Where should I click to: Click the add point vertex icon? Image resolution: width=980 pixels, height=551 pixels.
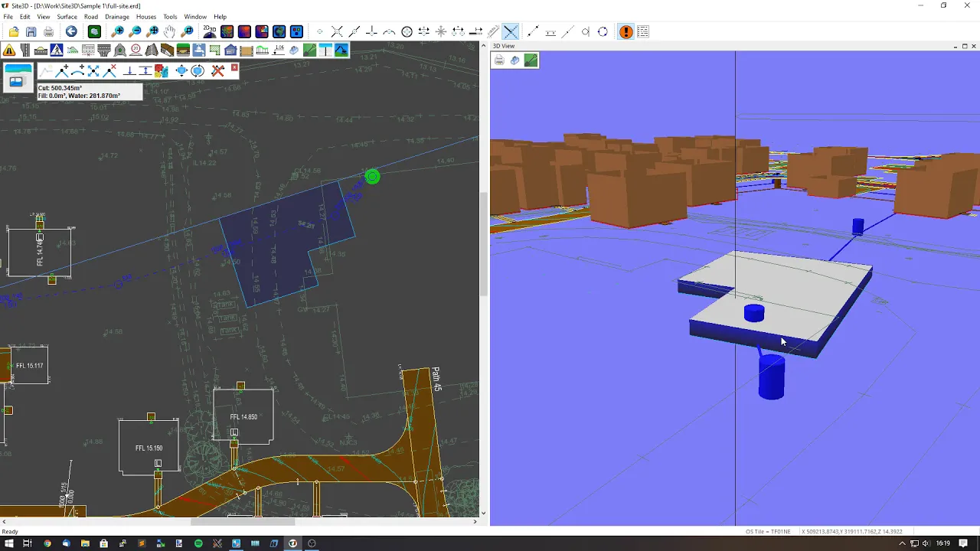point(62,70)
